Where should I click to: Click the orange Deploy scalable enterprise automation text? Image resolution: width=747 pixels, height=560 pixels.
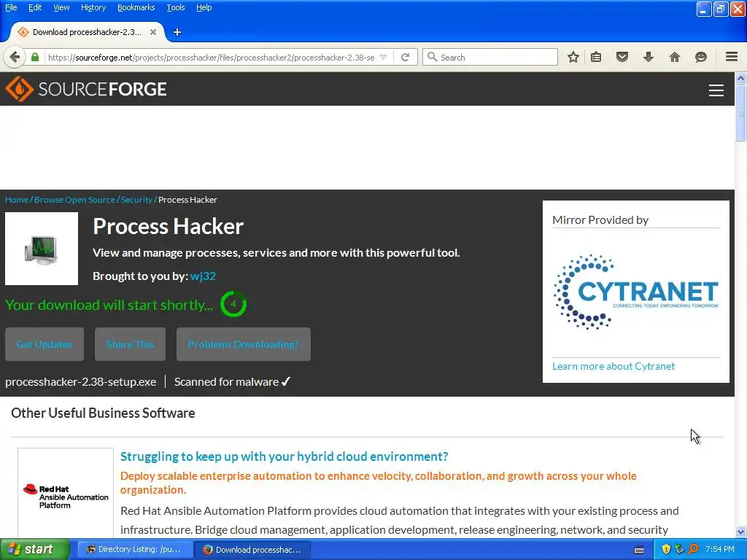click(x=379, y=483)
